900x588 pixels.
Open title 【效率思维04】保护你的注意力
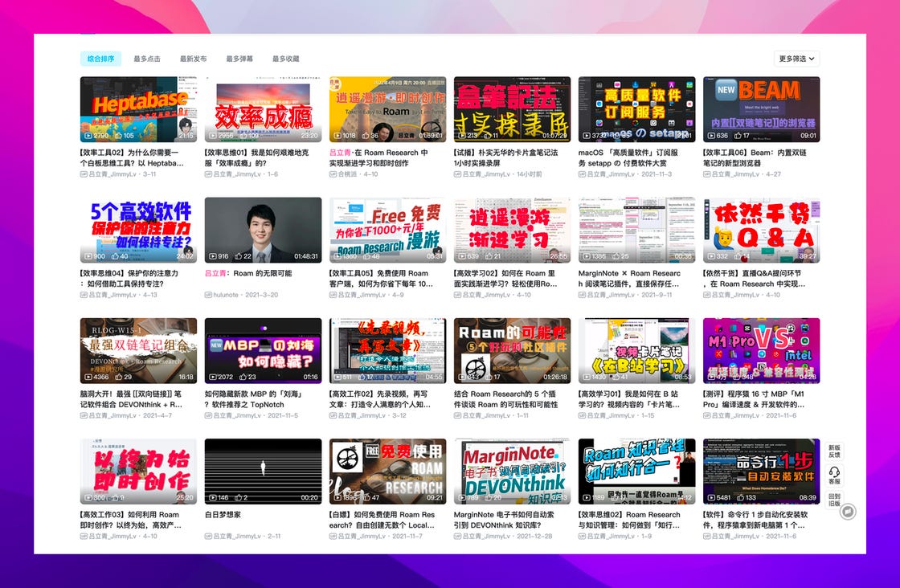pyautogui.click(x=129, y=278)
